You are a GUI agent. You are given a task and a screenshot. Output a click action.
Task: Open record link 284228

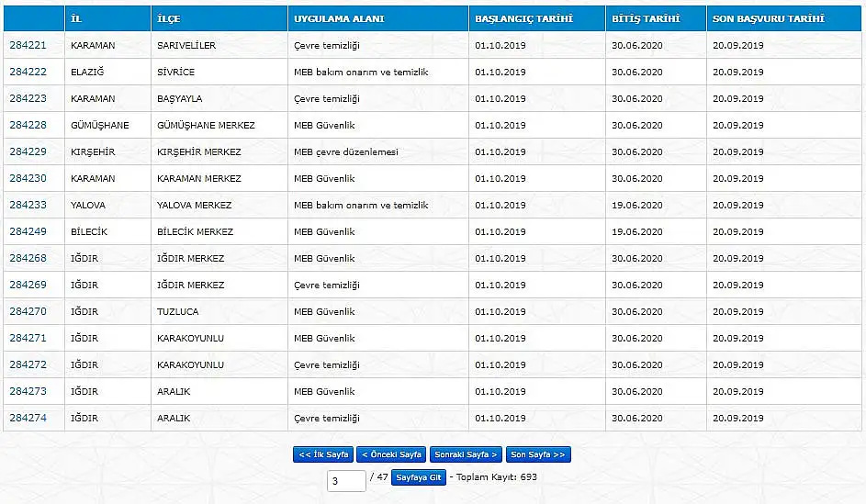(28, 125)
